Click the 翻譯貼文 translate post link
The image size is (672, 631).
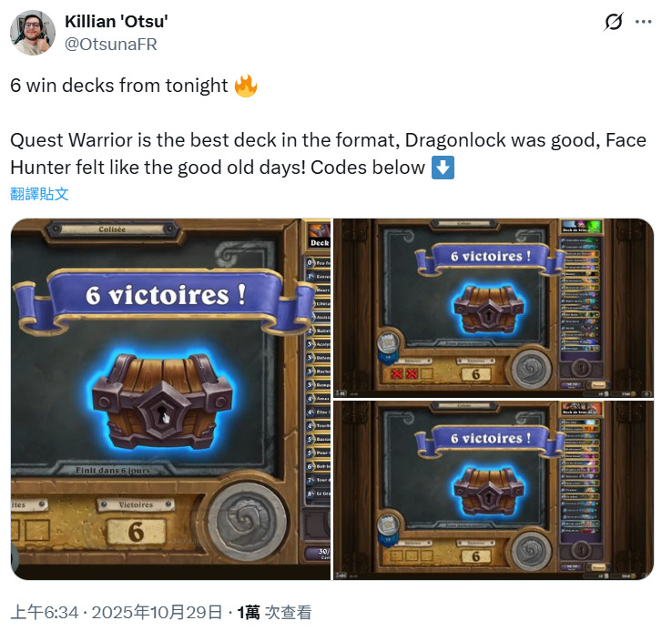coord(39,194)
